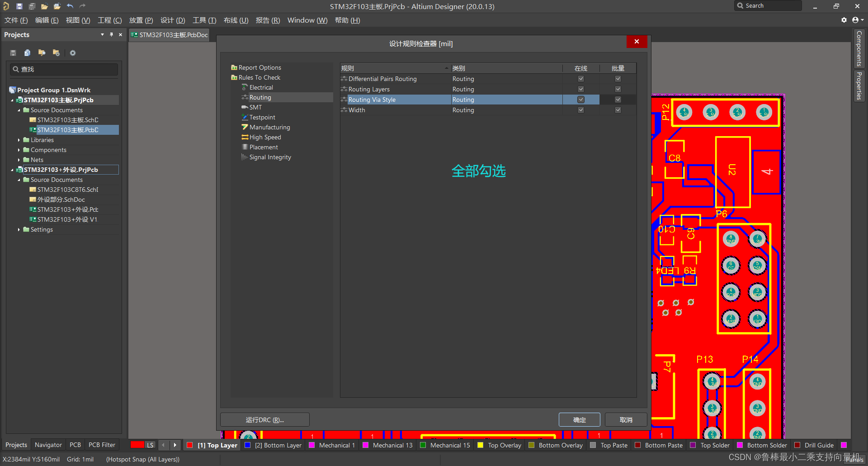
Task: Toggle online check for Routing Via Style
Action: (x=581, y=100)
